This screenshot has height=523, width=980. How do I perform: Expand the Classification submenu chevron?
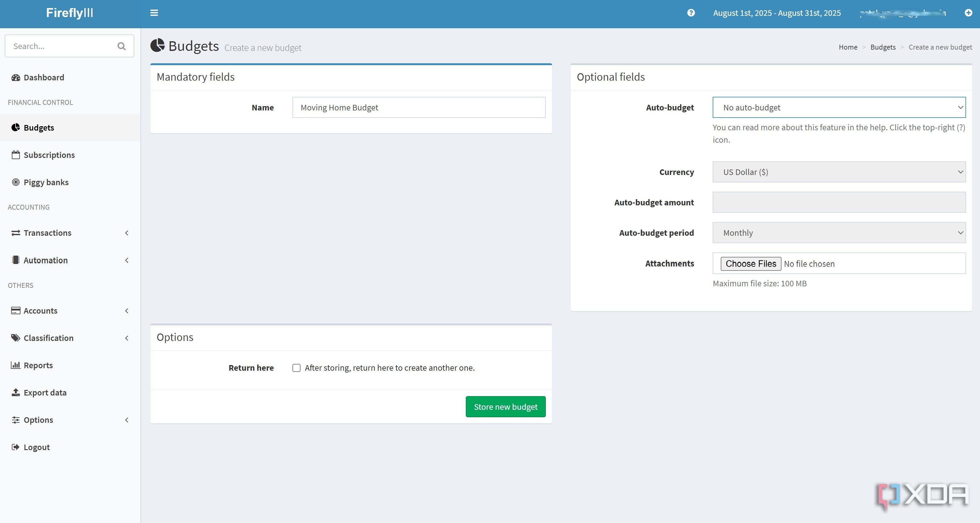point(127,338)
